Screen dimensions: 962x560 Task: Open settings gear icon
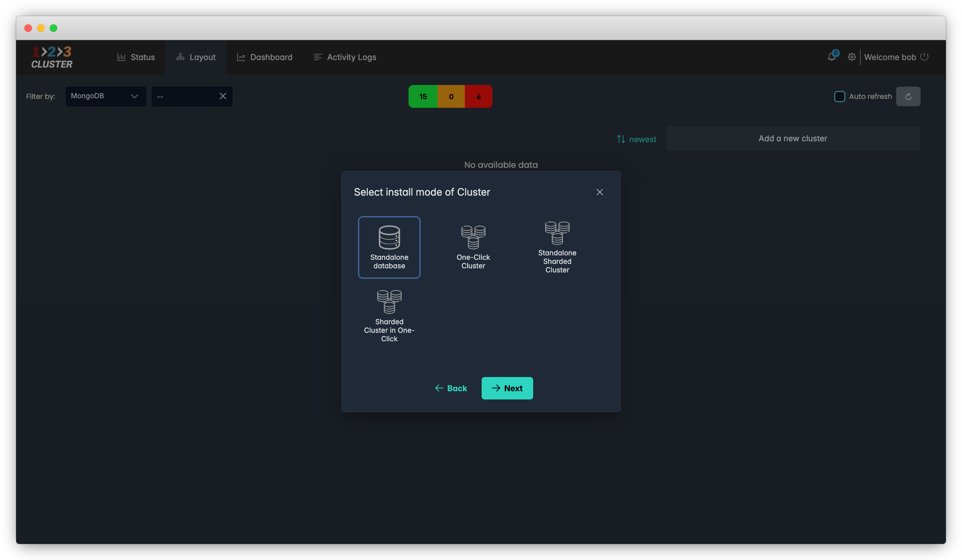coord(852,57)
